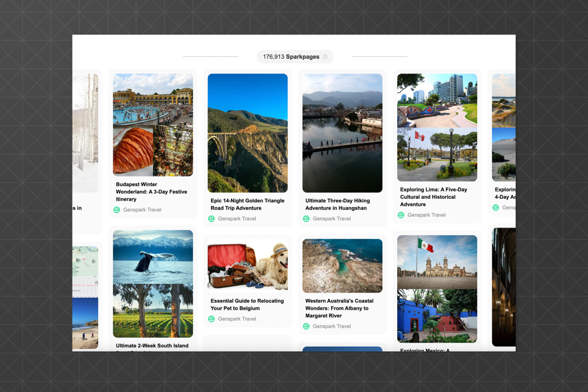Click the Genspark Travel avatar under Budapest Winter Wonderland
The width and height of the screenshot is (588, 392).
point(117,210)
